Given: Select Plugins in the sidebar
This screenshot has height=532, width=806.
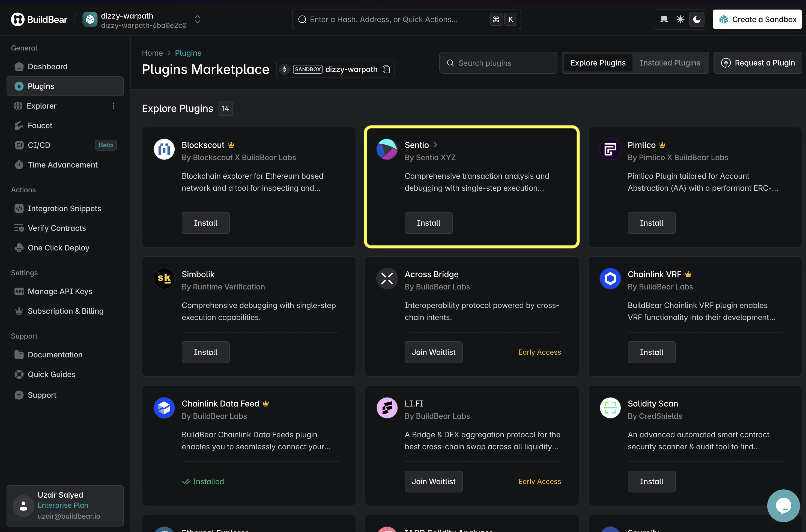Looking at the screenshot, I should 65,86.
